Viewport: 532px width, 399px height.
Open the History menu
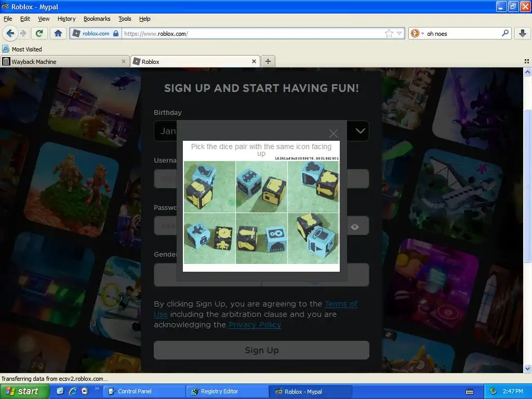66,19
